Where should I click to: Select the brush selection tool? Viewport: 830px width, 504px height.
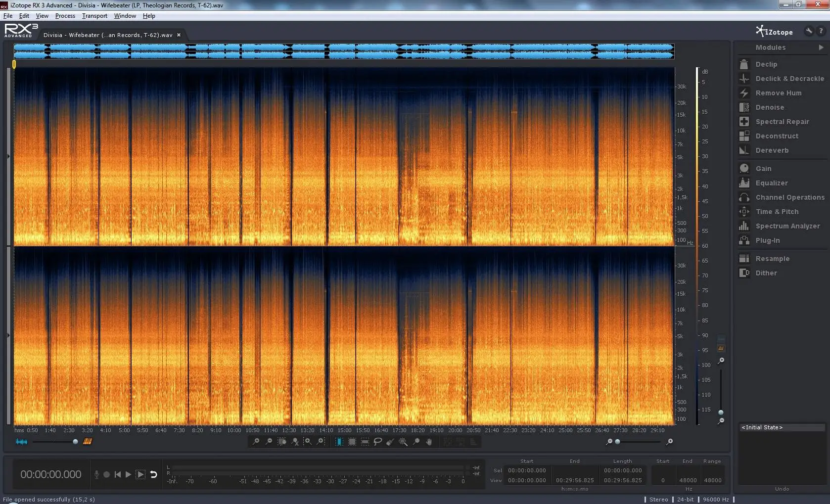point(390,442)
